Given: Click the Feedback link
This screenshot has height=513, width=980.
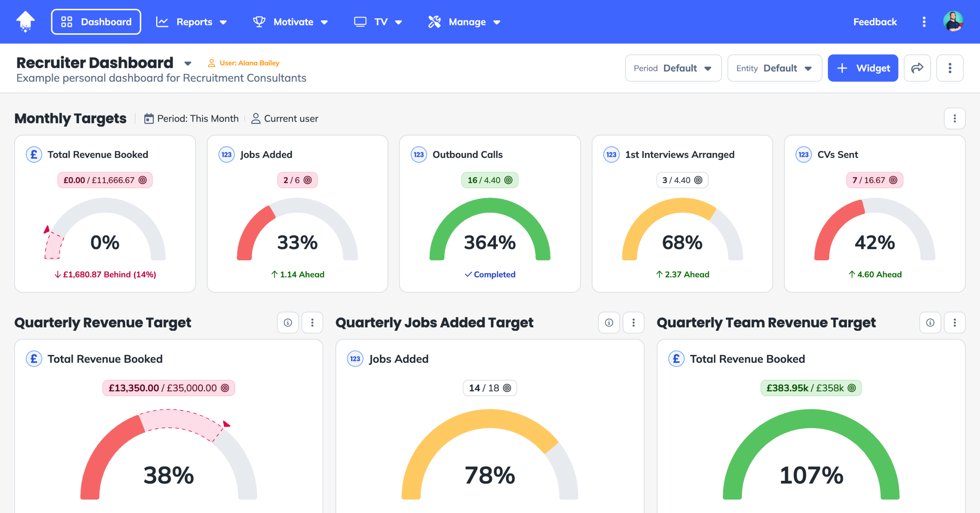Looking at the screenshot, I should tap(875, 22).
